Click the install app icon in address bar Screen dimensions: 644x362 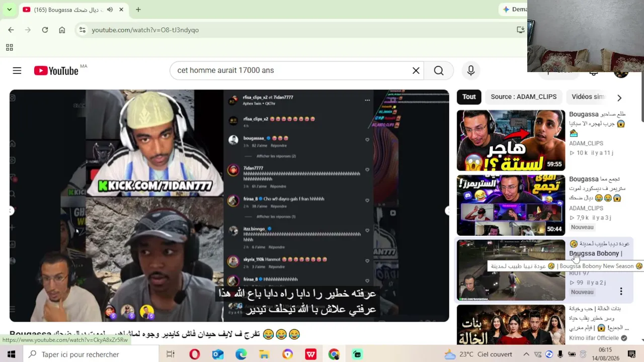point(521,30)
